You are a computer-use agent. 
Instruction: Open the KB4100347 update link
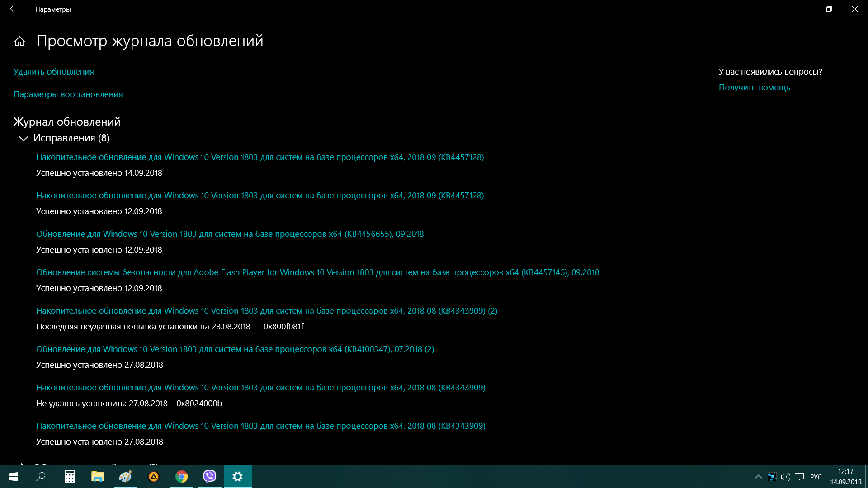(235, 349)
